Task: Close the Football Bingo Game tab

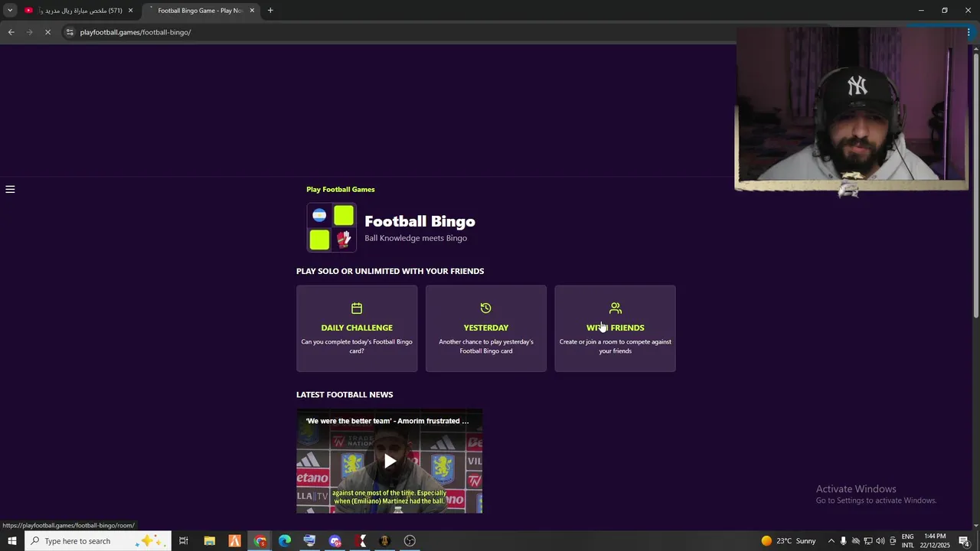Action: (252, 11)
